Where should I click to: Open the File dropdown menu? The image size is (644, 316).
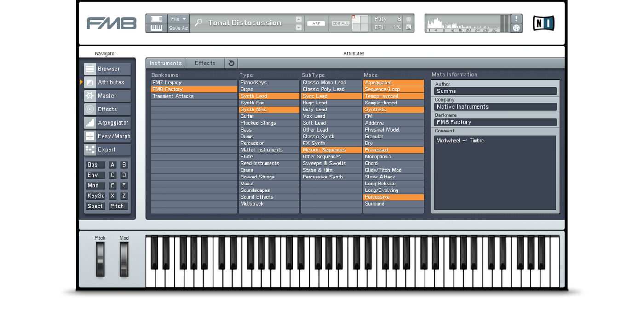click(x=178, y=19)
